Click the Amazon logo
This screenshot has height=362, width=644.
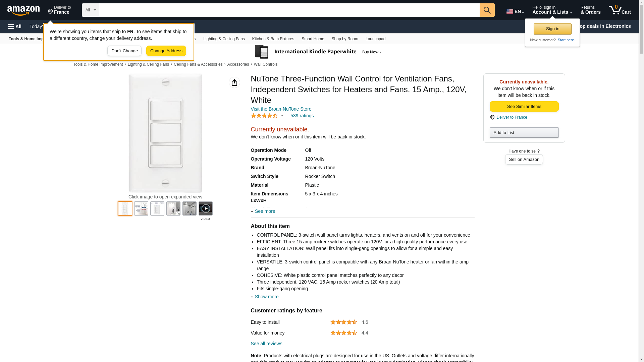[23, 10]
